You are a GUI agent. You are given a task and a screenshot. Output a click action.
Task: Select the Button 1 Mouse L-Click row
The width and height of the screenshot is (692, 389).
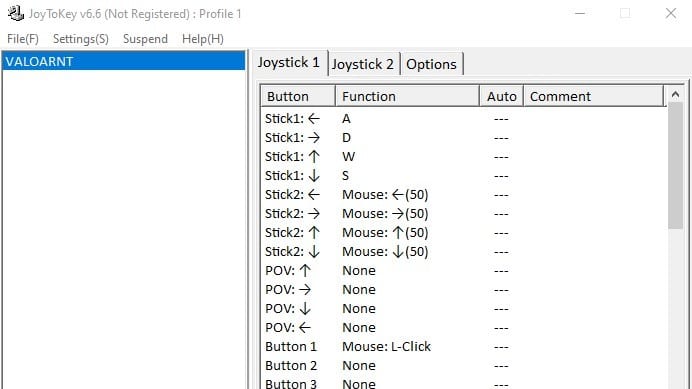coord(463,347)
